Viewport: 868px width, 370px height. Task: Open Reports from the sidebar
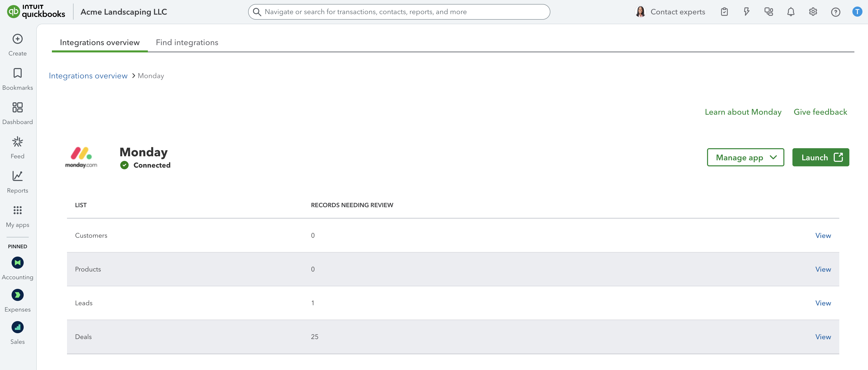pyautogui.click(x=18, y=182)
